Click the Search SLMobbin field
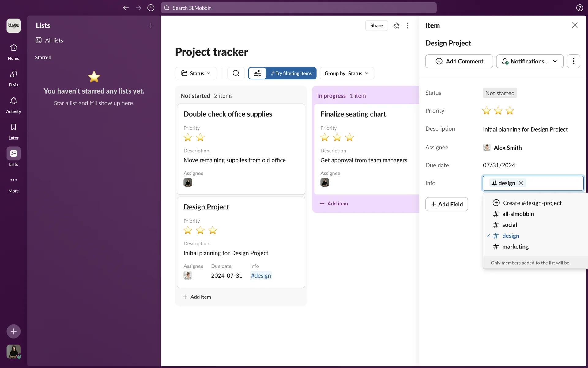 [299, 8]
